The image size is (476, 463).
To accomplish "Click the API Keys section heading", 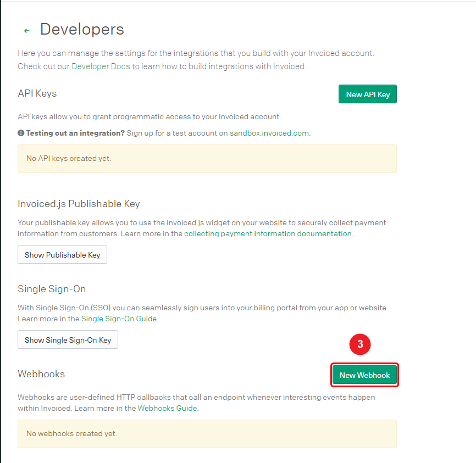I will (37, 93).
